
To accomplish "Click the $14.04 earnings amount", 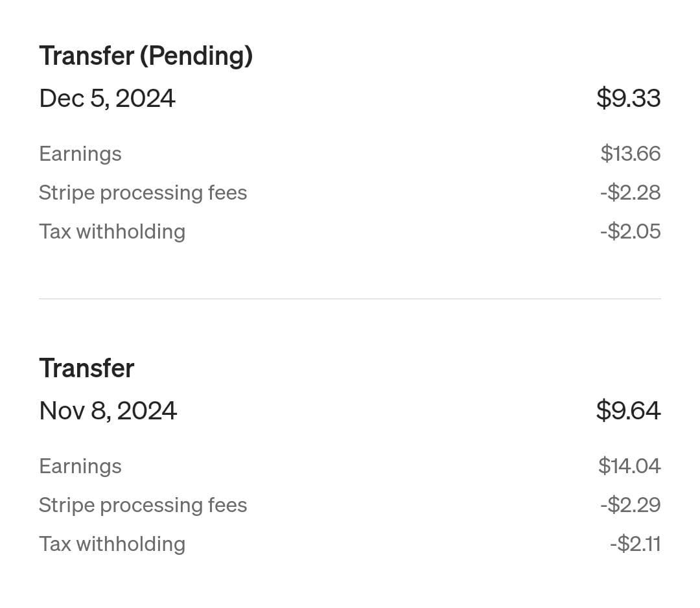I will 629,466.
